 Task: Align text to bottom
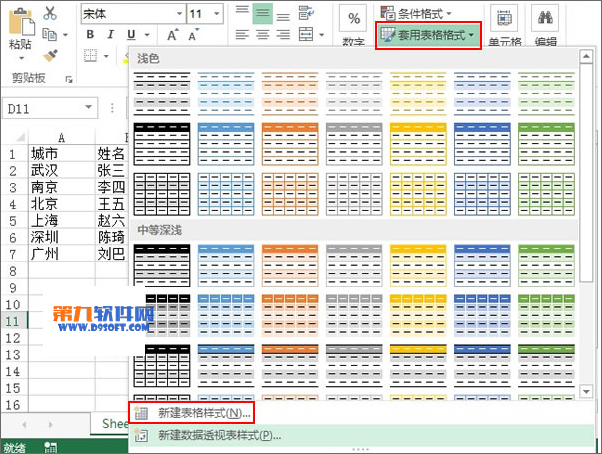(x=283, y=15)
